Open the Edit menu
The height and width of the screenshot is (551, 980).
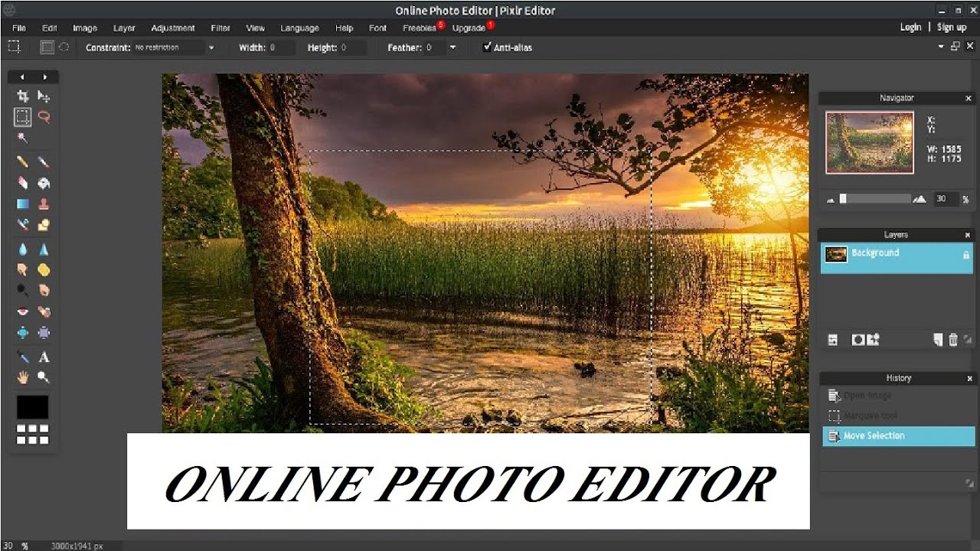50,28
